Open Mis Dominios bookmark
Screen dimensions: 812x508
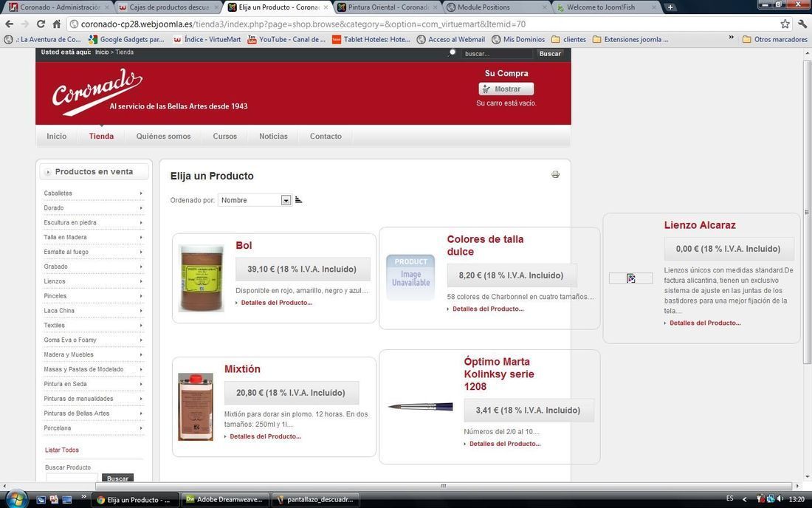coord(518,39)
